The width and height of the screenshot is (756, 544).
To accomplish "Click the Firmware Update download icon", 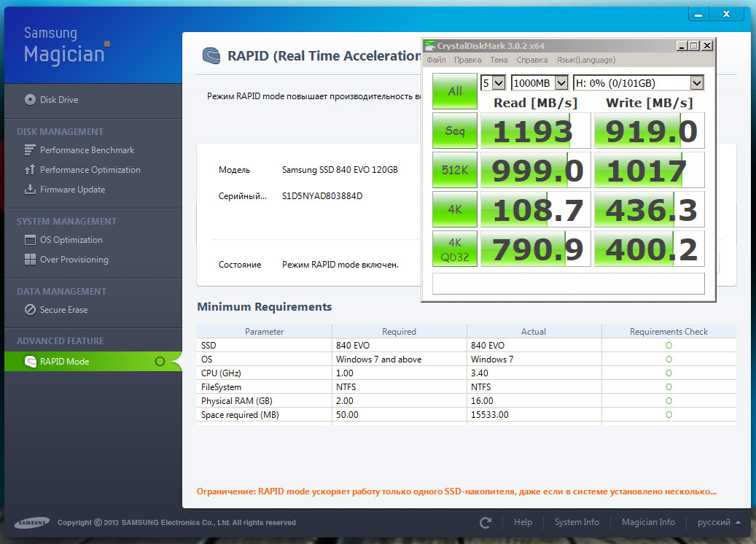I will pos(30,189).
